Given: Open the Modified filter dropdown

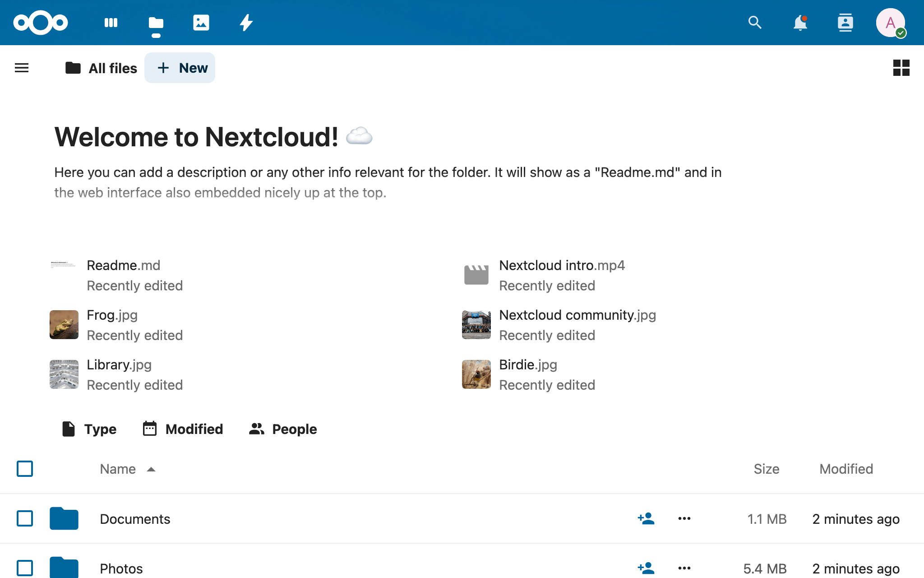Looking at the screenshot, I should click(183, 429).
